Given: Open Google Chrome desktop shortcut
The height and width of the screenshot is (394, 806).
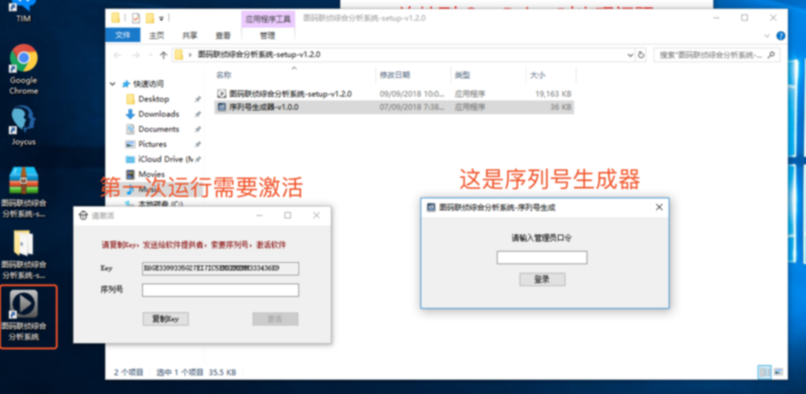Looking at the screenshot, I should pos(24,58).
